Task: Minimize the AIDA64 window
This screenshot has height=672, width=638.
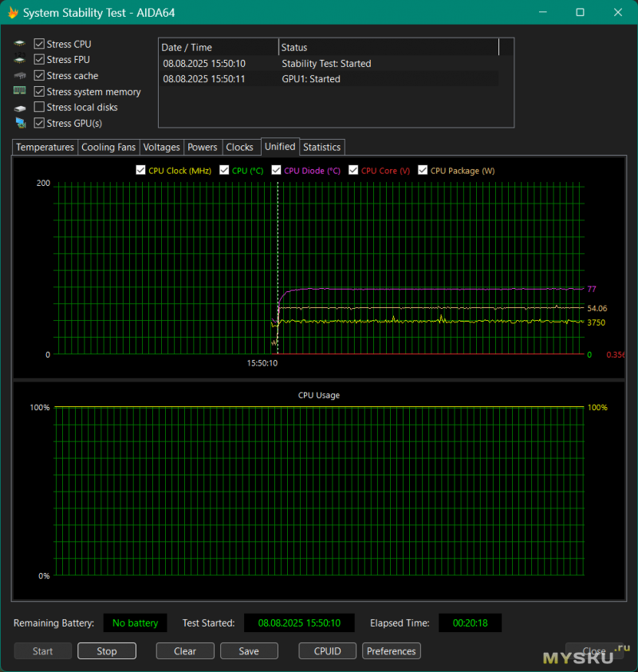Action: (x=543, y=12)
